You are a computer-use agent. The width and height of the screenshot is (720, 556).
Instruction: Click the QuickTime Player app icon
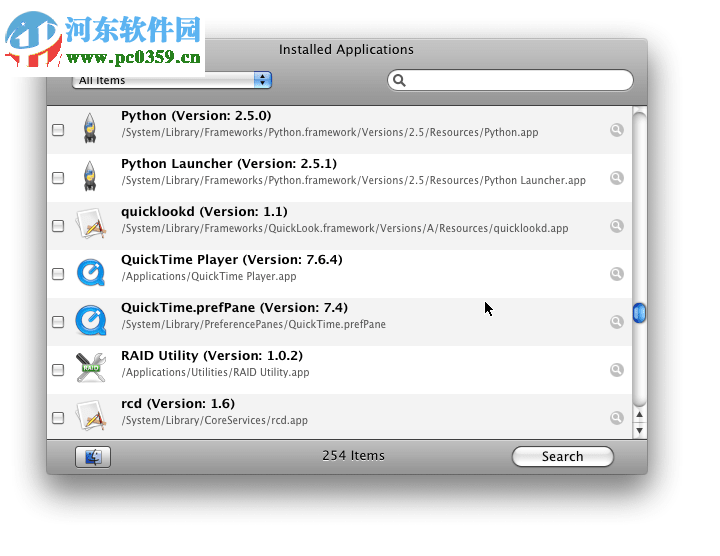(x=91, y=272)
